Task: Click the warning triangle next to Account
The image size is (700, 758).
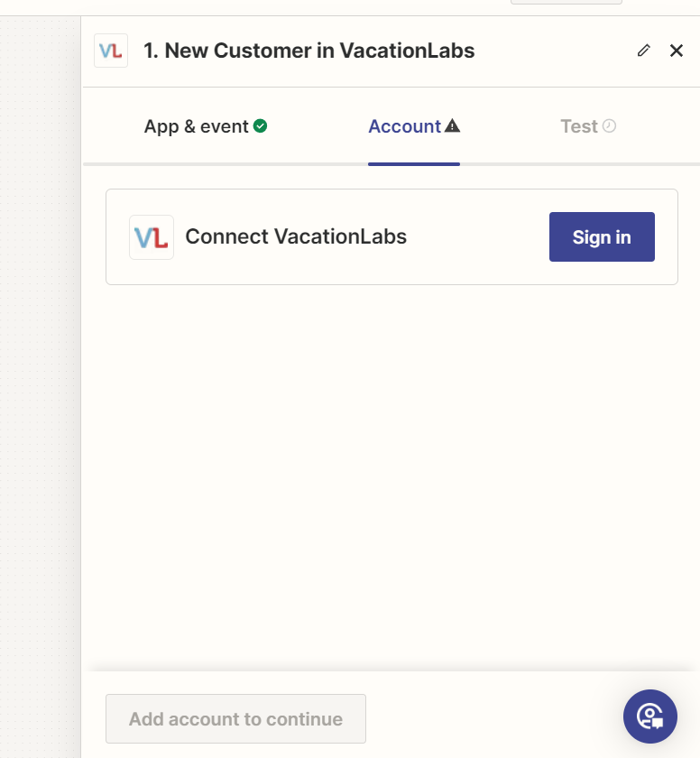Action: click(453, 126)
